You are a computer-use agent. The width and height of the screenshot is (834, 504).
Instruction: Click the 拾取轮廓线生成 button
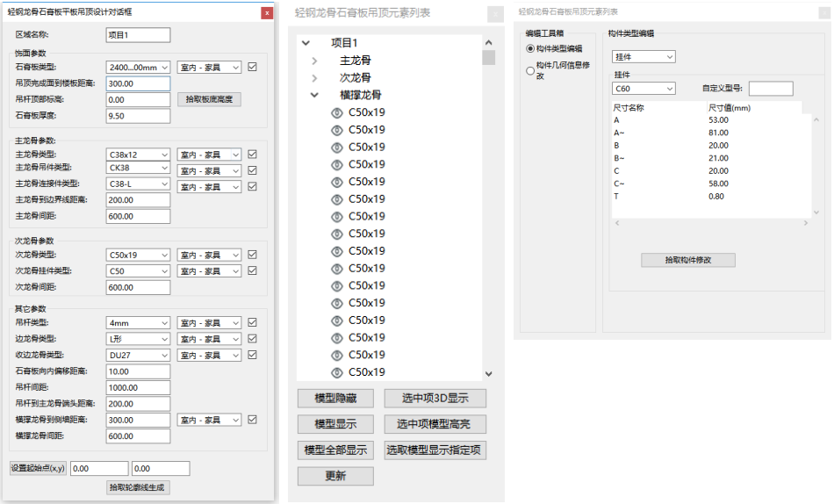pos(137,487)
